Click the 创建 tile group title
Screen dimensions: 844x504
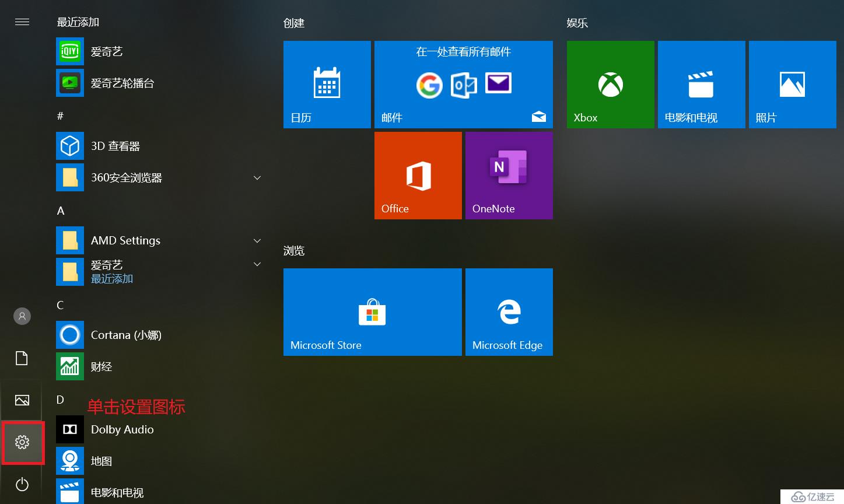(x=294, y=23)
